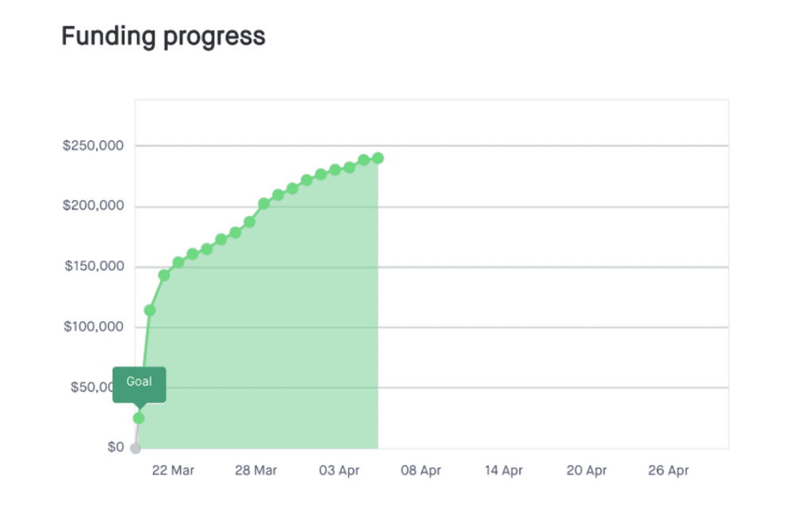
Task: Click the 20 Apr date label
Action: pyautogui.click(x=586, y=471)
